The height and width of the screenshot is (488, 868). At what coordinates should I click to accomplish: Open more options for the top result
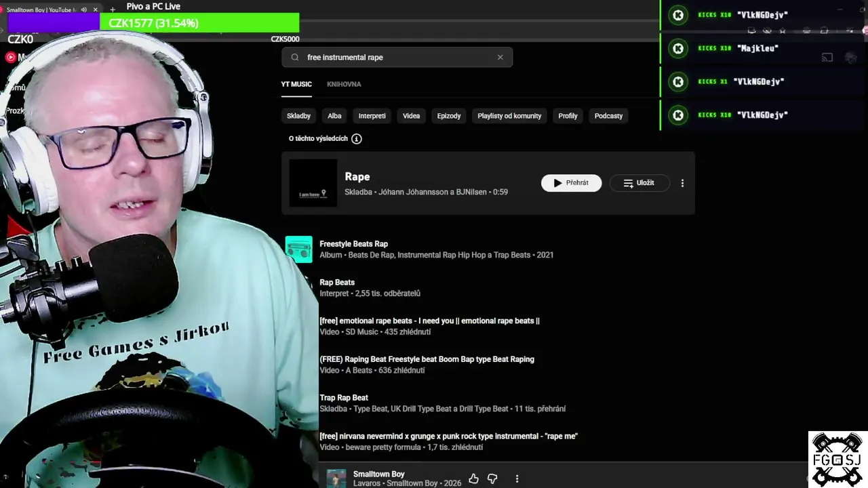(682, 183)
